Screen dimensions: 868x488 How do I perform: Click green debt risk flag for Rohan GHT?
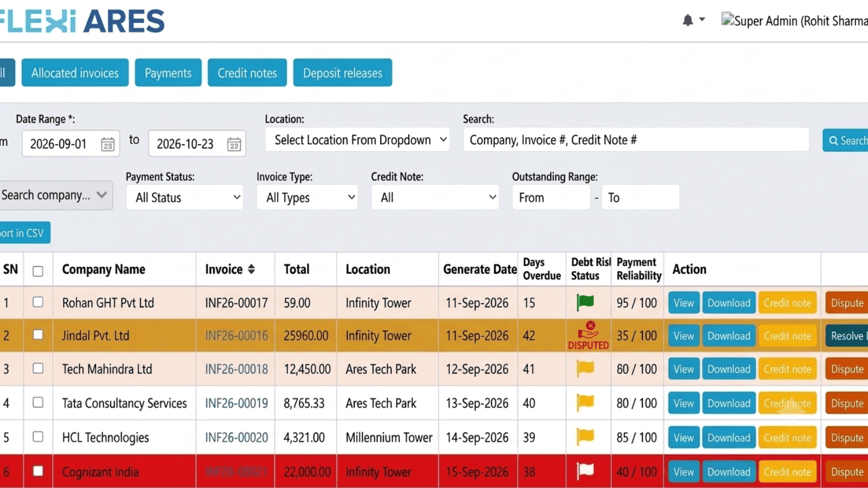[x=585, y=303]
